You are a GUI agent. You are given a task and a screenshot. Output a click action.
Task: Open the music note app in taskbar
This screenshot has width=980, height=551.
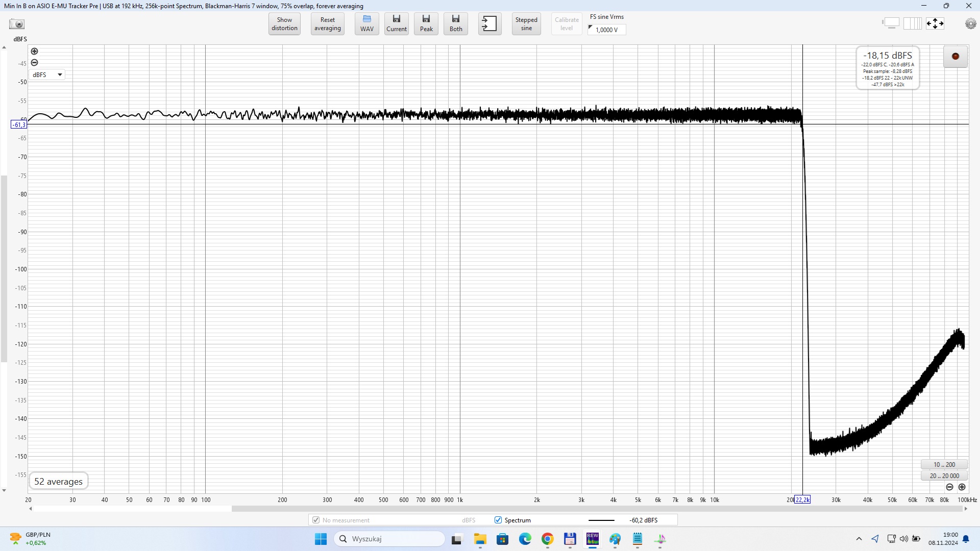click(x=660, y=539)
